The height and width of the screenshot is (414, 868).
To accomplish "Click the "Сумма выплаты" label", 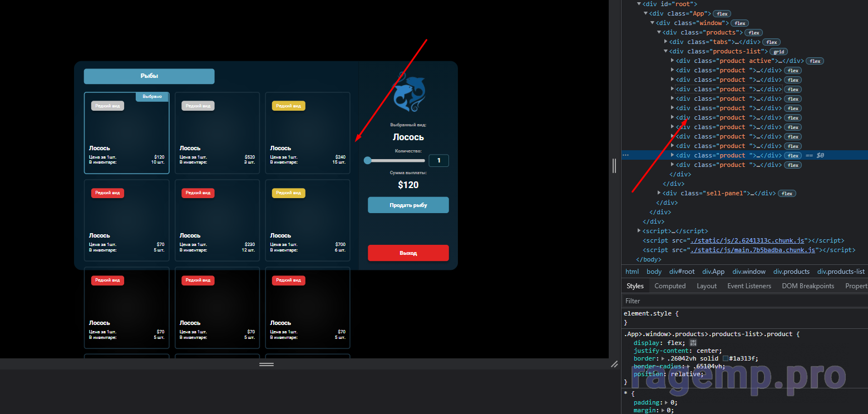I will tap(408, 173).
